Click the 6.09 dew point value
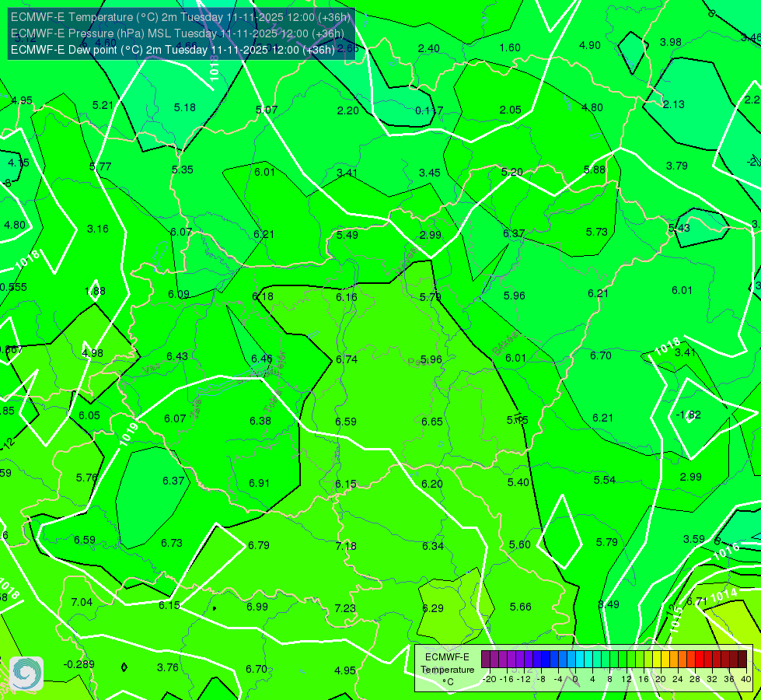761x700 pixels. point(179,294)
